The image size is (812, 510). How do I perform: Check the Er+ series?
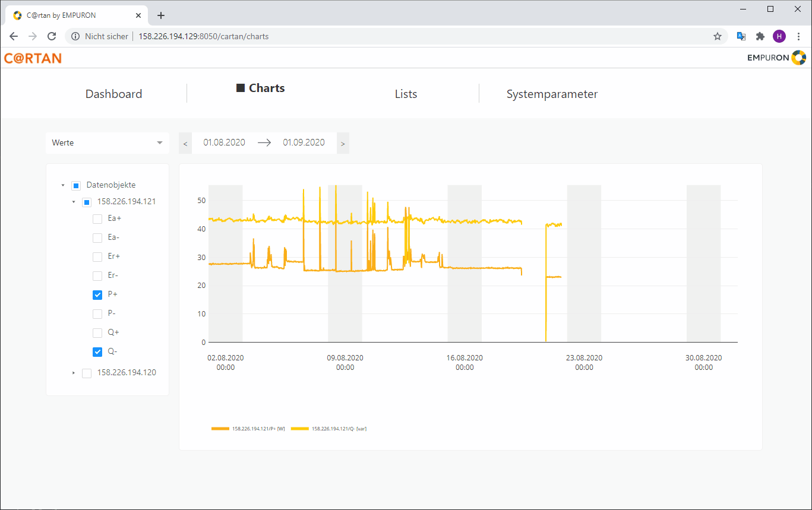[x=97, y=256]
